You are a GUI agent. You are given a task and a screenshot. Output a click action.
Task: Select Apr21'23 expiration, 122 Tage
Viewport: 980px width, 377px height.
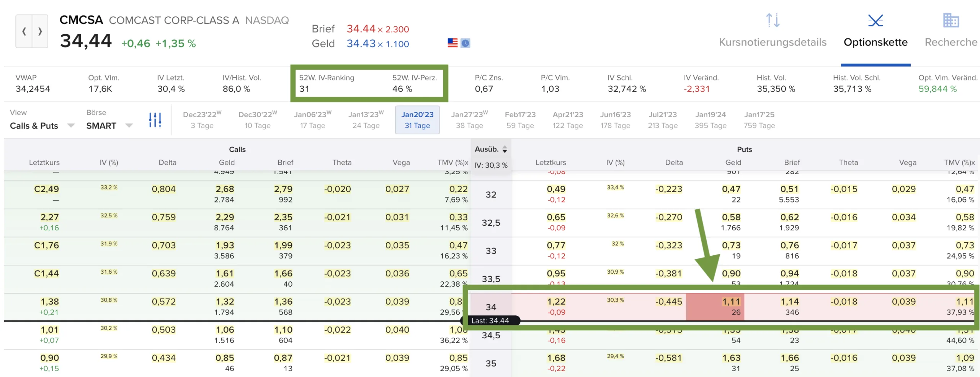click(x=568, y=120)
